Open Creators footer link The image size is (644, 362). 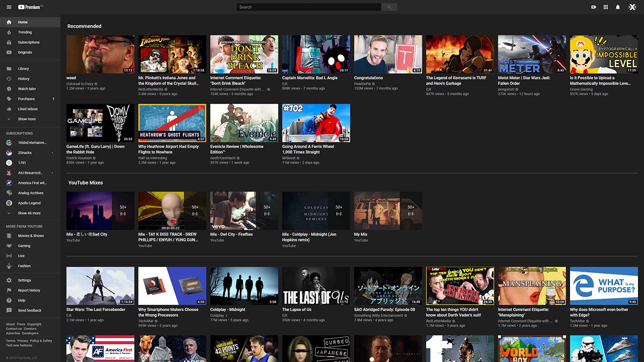[30, 329]
